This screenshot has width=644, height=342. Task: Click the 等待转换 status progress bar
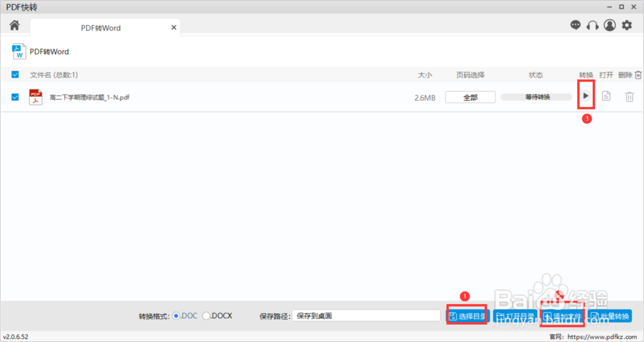point(536,97)
